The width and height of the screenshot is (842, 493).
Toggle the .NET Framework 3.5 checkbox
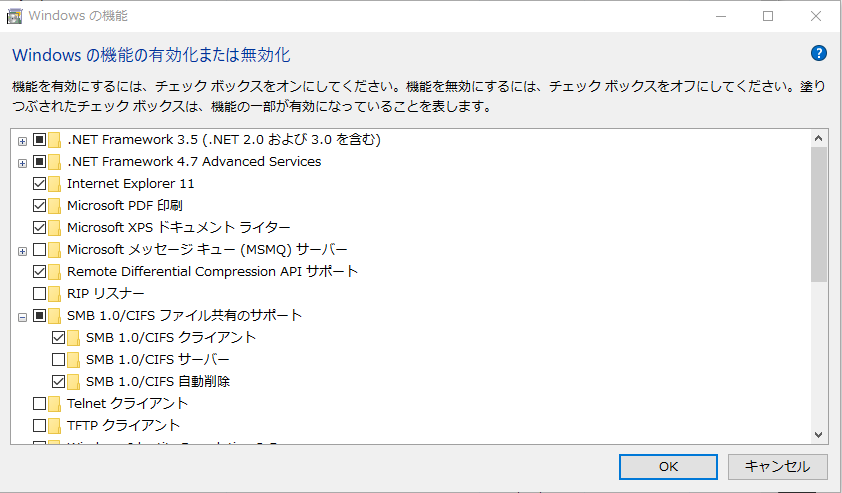pos(39,140)
